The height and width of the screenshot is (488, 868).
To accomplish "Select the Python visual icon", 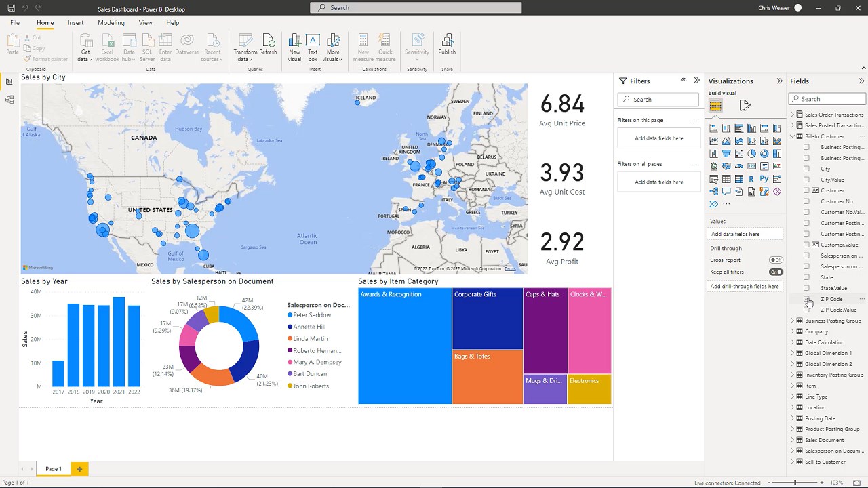I will [764, 179].
